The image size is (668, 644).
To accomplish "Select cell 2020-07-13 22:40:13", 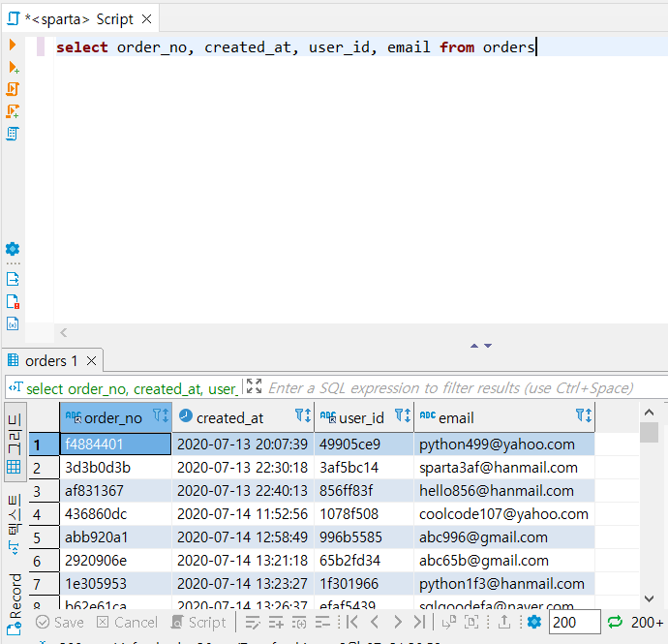I will (x=243, y=491).
